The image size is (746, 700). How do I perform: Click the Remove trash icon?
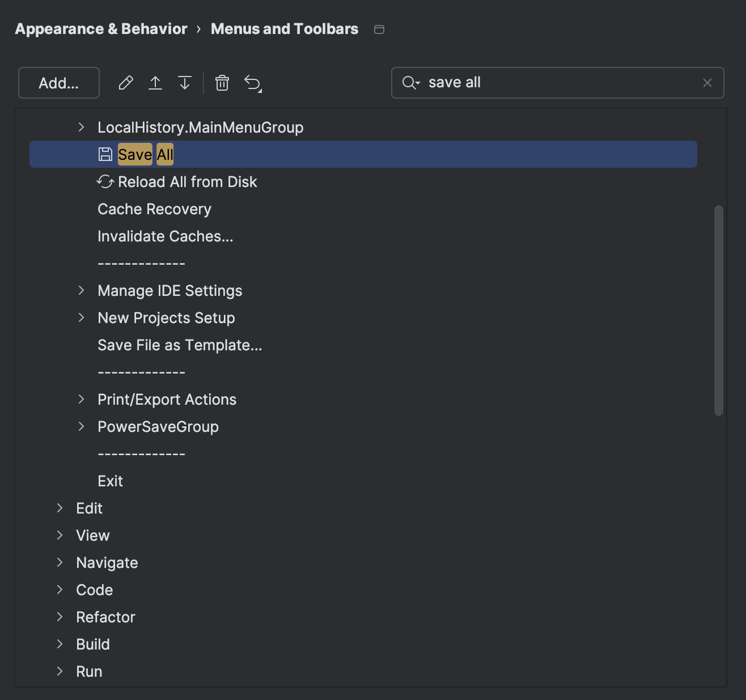click(x=222, y=83)
